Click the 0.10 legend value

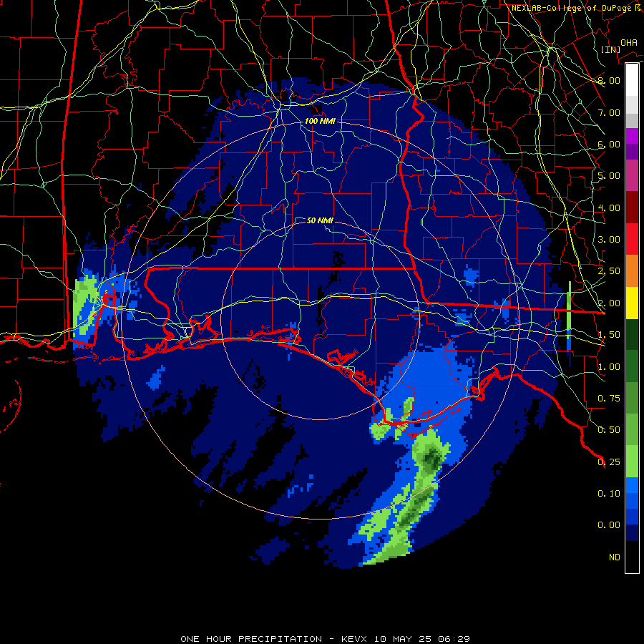tap(609, 494)
